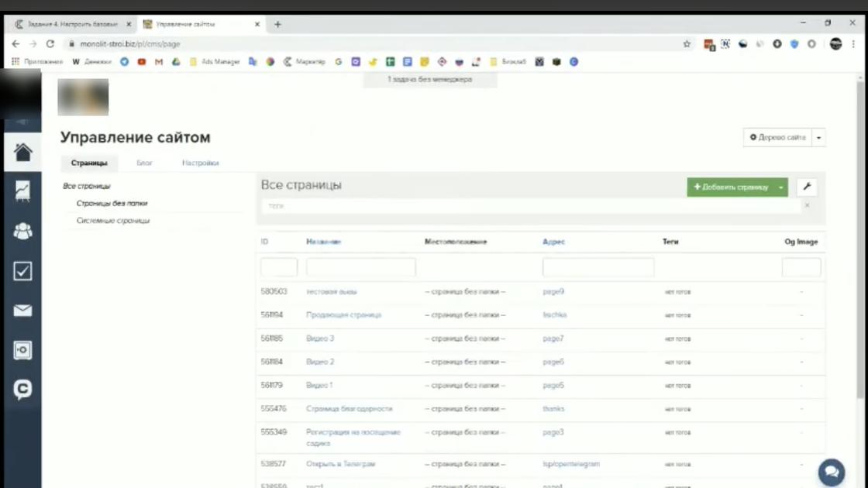Open the analytics chart icon in sidebar
868x488 pixels.
(22, 191)
